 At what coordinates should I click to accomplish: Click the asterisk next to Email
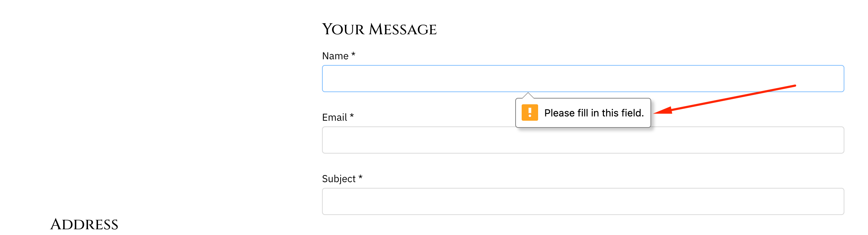click(352, 117)
